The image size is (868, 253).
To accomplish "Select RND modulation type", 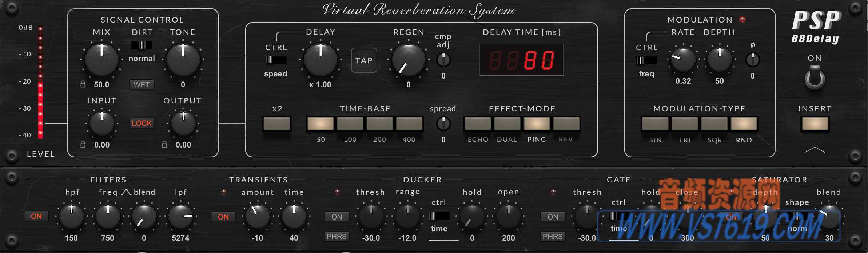I will (x=744, y=124).
